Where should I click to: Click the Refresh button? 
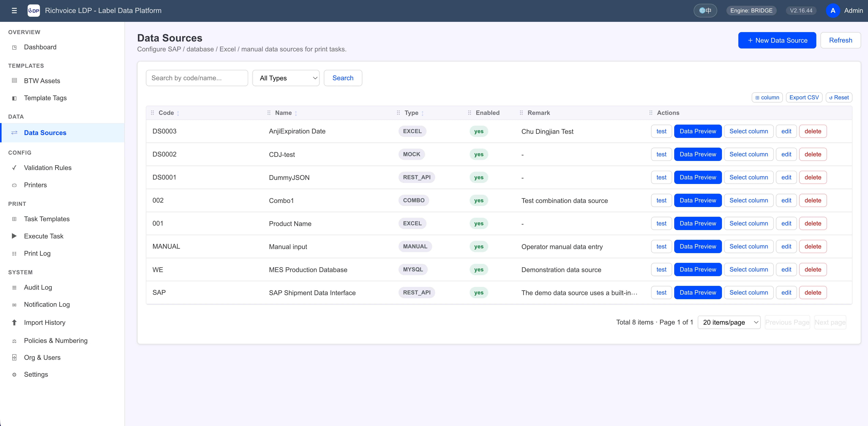tap(840, 40)
